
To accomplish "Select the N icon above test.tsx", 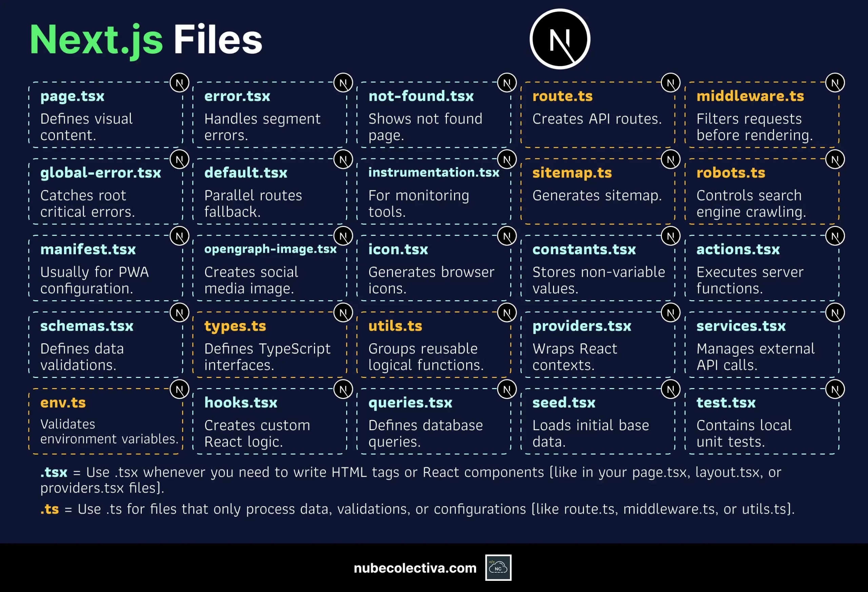I will tap(835, 389).
